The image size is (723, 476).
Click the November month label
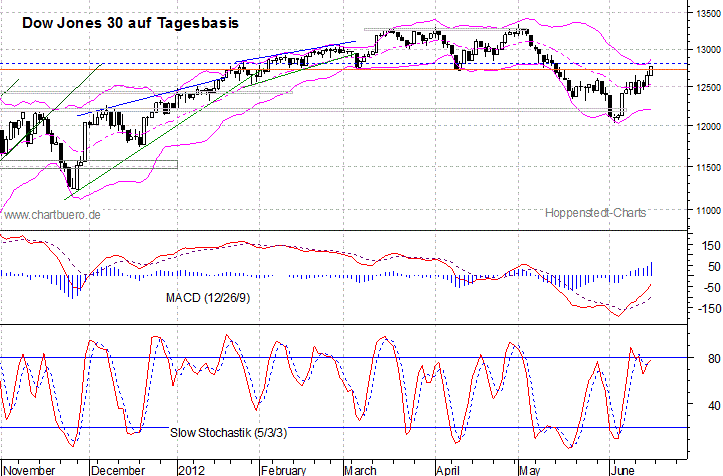[29, 470]
